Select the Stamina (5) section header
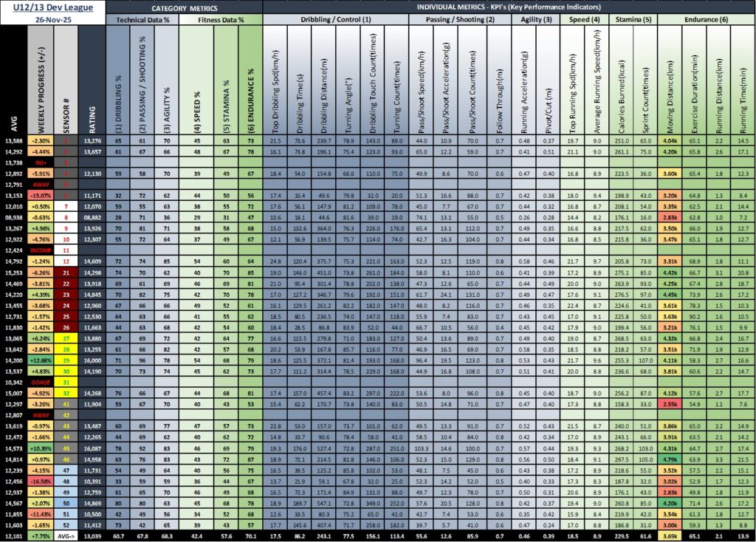Viewport: 756px width, 542px height. 632,20
